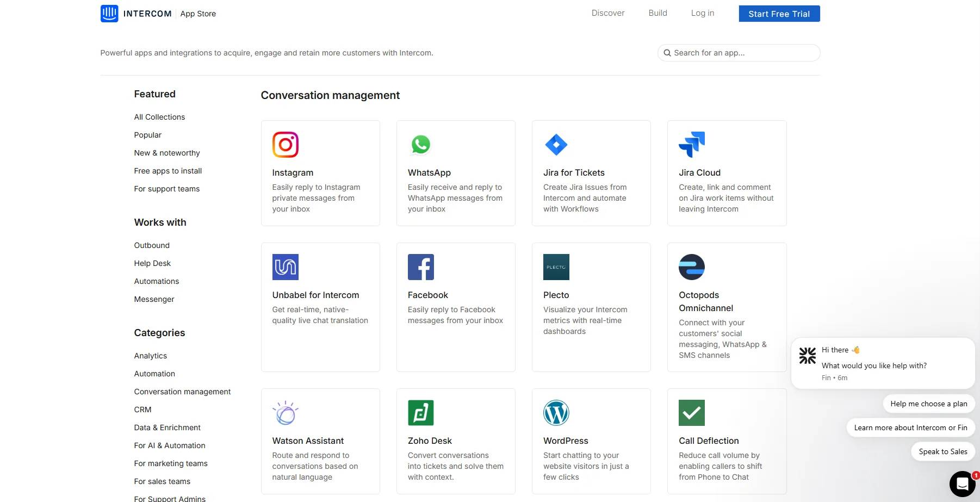Open Automations under Works with
The image size is (980, 502).
tap(157, 281)
